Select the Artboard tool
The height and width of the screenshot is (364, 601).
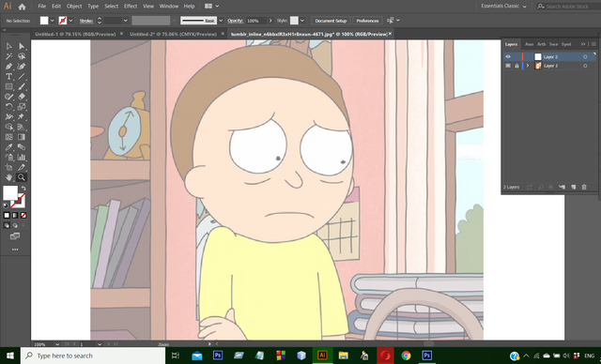(x=8, y=167)
